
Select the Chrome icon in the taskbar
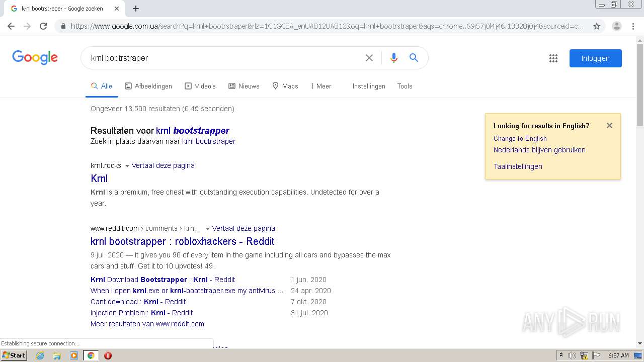point(91,355)
